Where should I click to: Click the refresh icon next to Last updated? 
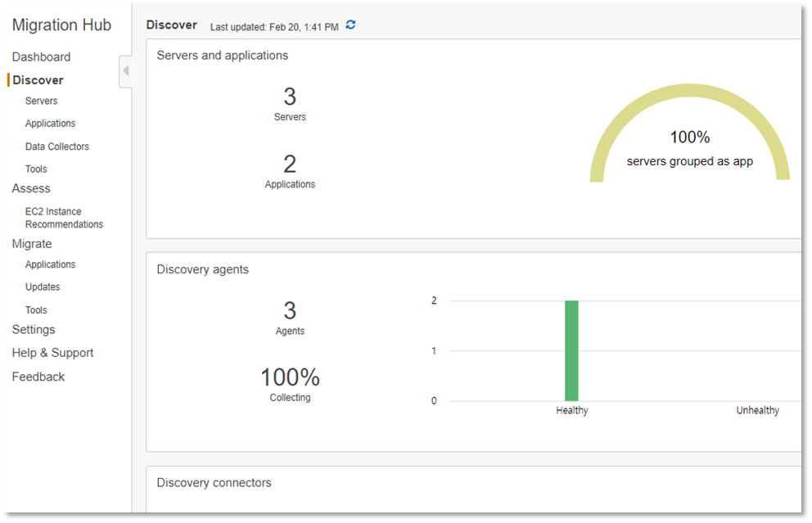tap(350, 25)
